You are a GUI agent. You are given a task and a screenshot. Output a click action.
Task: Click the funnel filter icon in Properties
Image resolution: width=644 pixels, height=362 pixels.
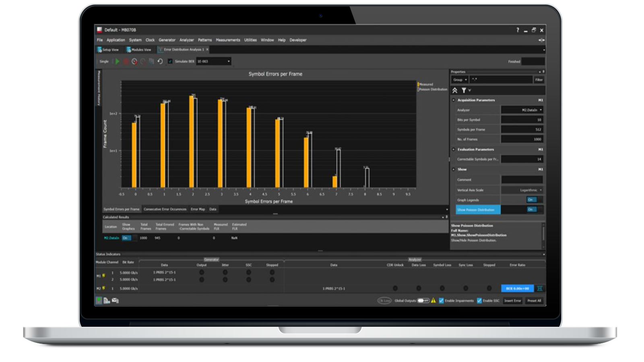464,90
